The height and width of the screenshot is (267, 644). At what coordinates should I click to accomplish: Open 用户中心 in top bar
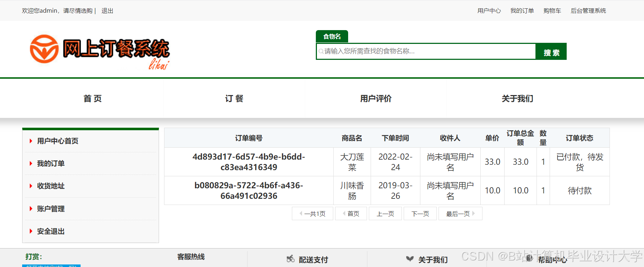489,11
